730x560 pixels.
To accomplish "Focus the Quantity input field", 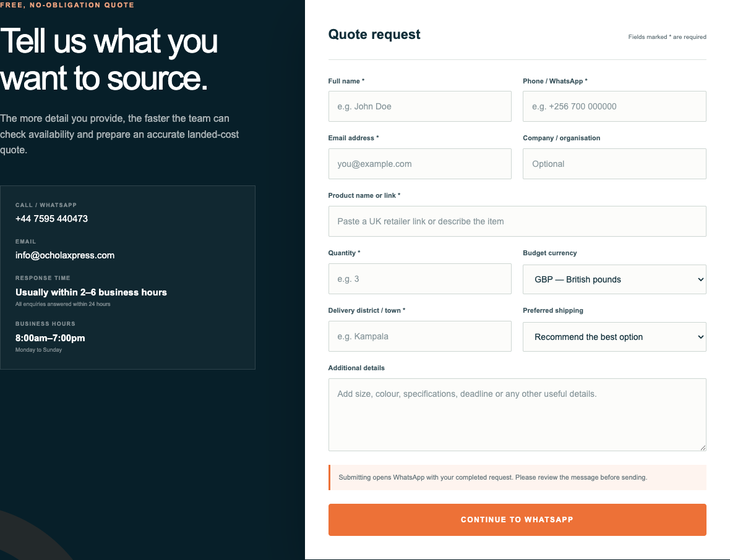I will pos(419,279).
